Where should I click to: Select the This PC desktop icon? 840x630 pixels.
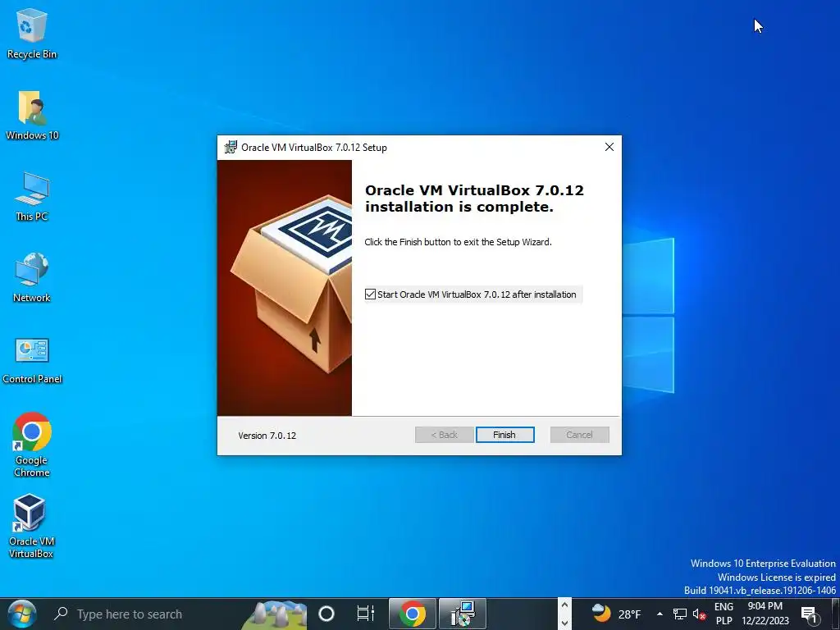32,197
